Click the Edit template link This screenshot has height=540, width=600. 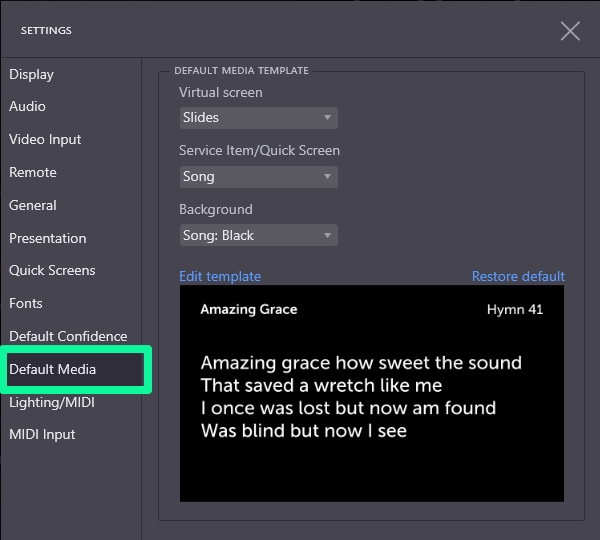tap(220, 276)
